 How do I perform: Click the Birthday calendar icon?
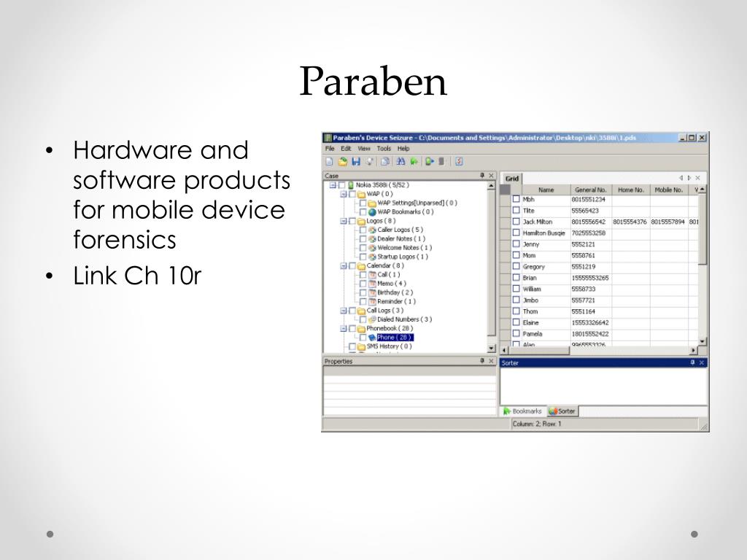[x=372, y=293]
